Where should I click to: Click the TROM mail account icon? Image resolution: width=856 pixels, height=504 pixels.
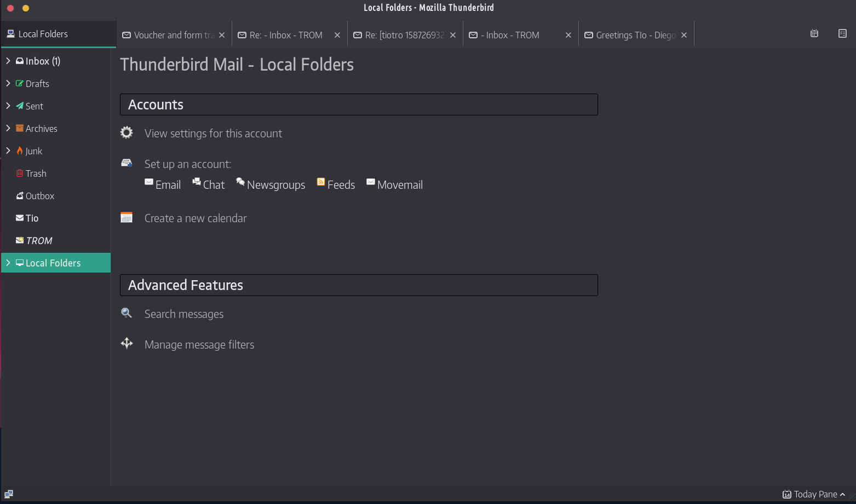click(x=20, y=240)
